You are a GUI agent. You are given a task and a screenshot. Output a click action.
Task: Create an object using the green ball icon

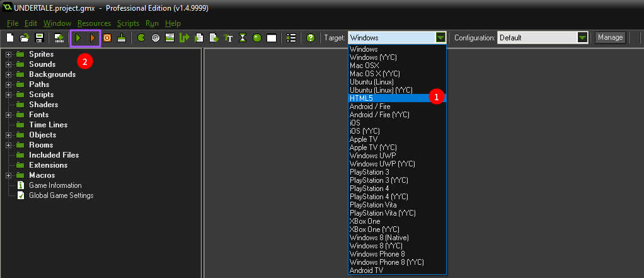[257, 38]
